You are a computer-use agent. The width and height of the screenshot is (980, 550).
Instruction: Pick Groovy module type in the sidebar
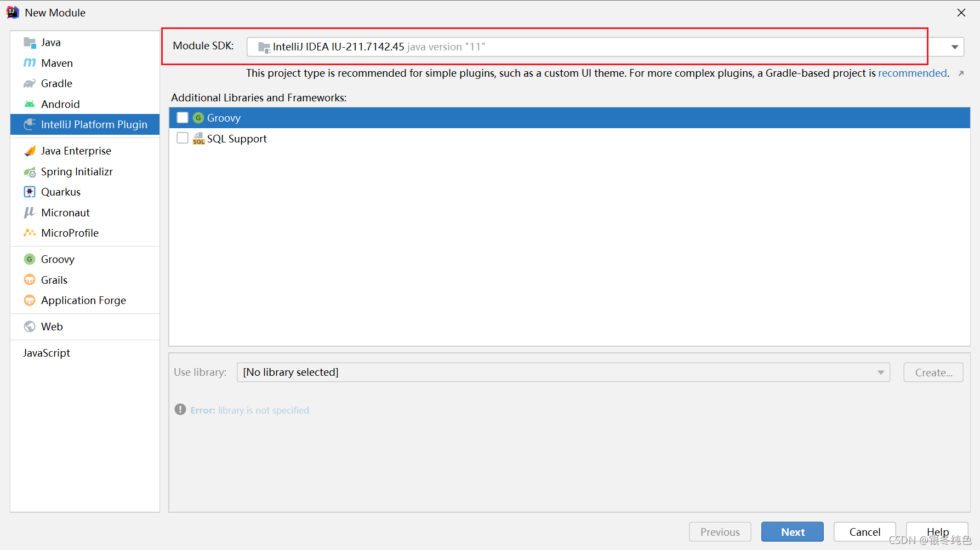85,259
